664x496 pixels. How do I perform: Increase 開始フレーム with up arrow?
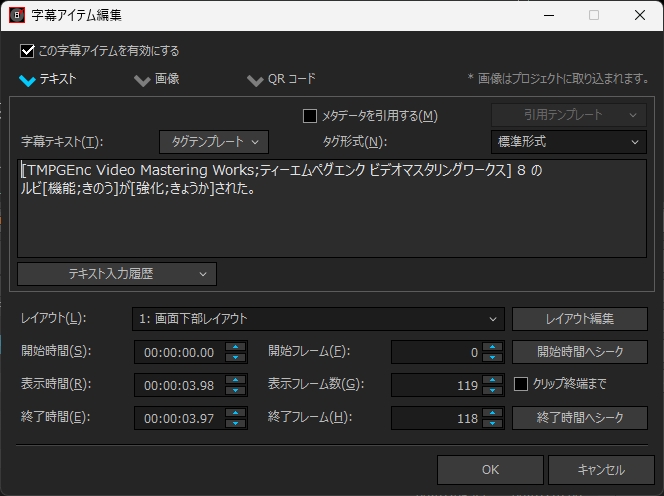pyautogui.click(x=492, y=347)
